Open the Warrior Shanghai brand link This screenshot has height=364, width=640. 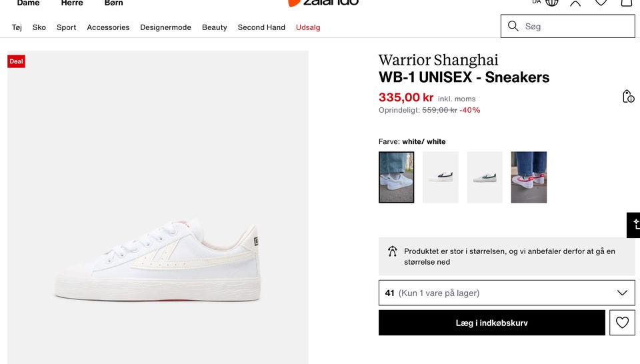[x=438, y=60]
